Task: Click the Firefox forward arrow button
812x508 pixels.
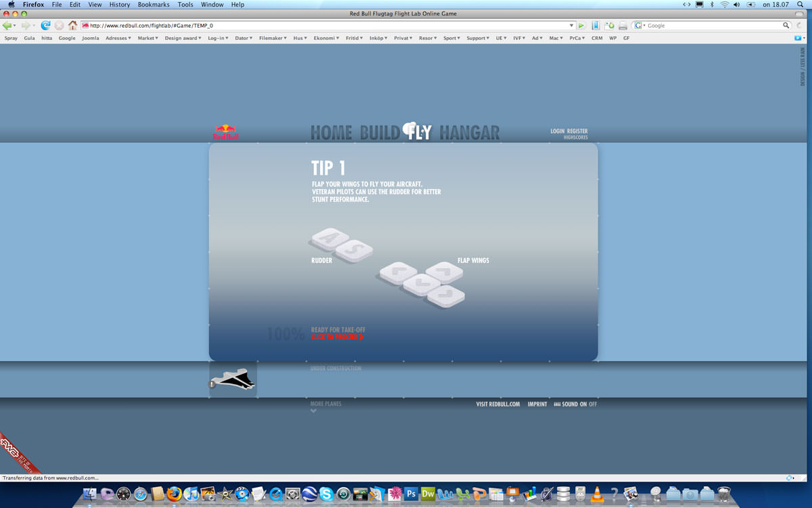Action: click(25, 26)
